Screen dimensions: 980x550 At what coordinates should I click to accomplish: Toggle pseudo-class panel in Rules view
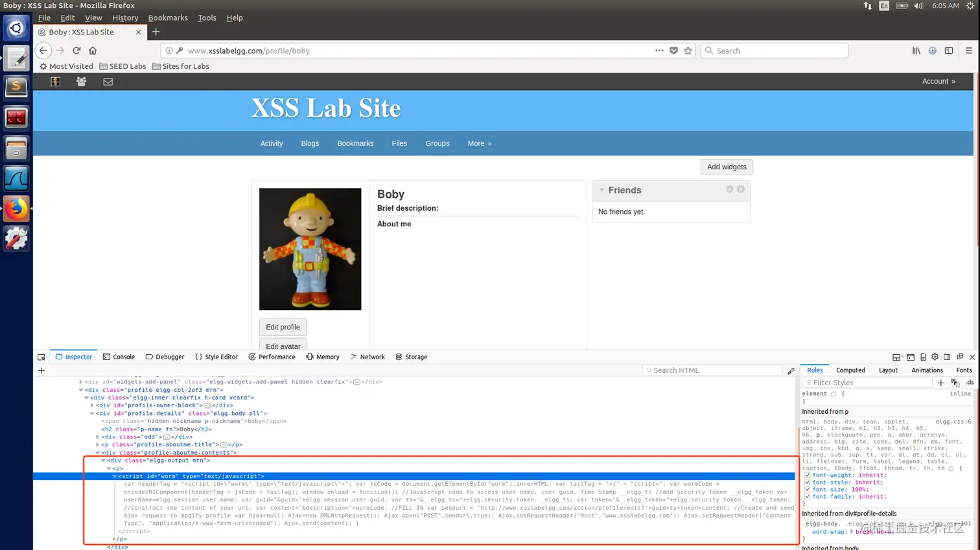[x=955, y=383]
